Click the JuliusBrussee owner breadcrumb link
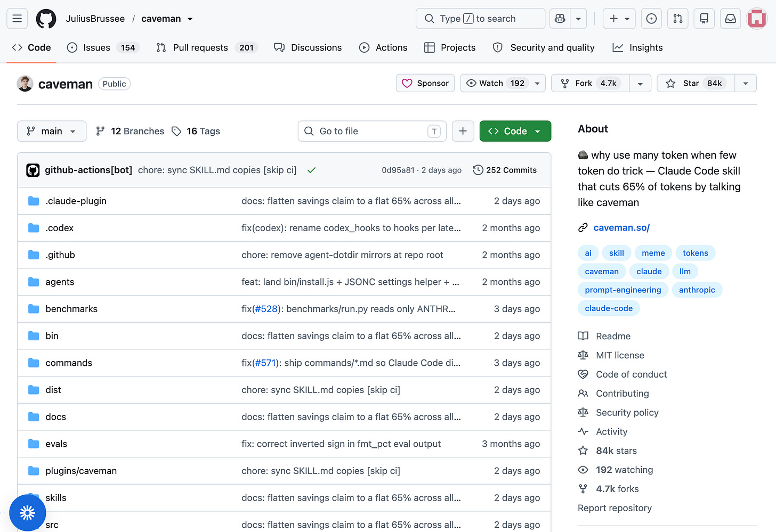The image size is (776, 532). click(x=95, y=19)
